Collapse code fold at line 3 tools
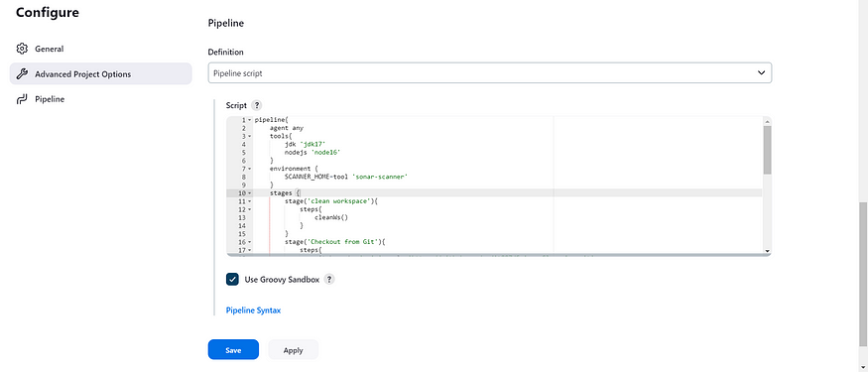 click(x=249, y=136)
